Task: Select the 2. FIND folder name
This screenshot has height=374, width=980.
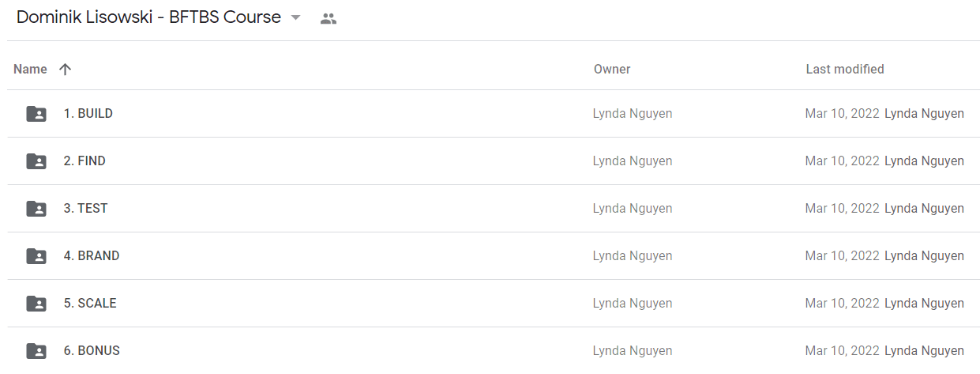Action: coord(84,161)
